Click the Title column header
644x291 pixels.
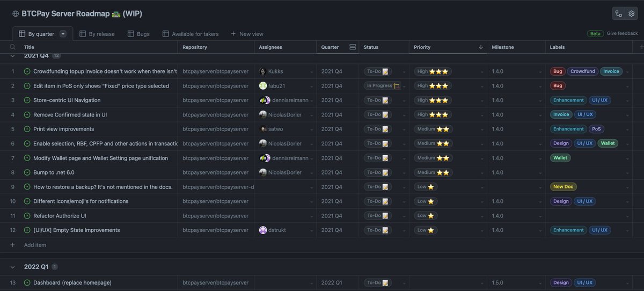29,47
